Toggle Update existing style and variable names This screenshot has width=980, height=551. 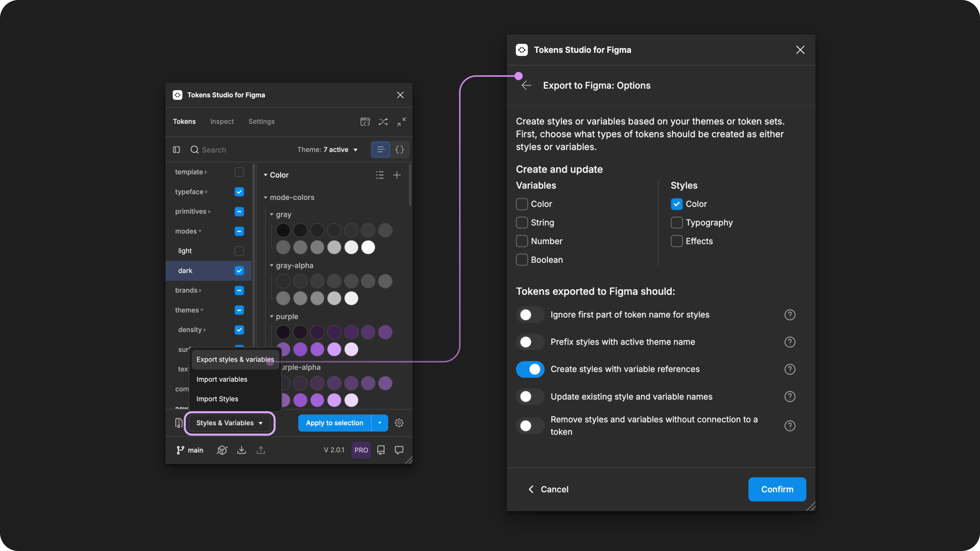[x=530, y=397]
